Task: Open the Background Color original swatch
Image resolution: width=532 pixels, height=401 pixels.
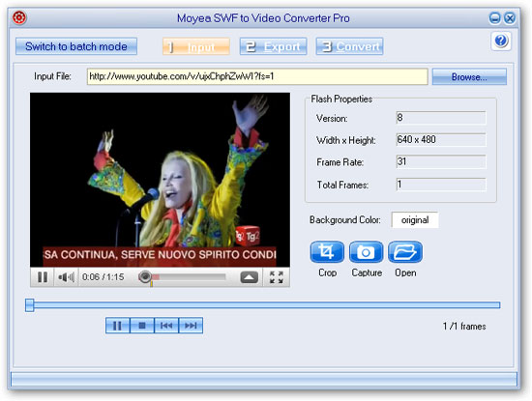Action: (x=415, y=220)
